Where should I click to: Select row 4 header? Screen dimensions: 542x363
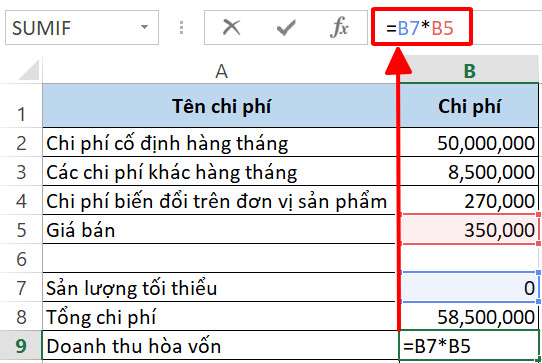point(21,200)
